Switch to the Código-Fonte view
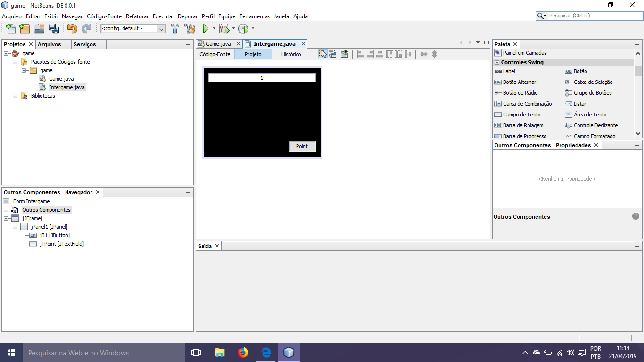This screenshot has height=362, width=644. (215, 54)
